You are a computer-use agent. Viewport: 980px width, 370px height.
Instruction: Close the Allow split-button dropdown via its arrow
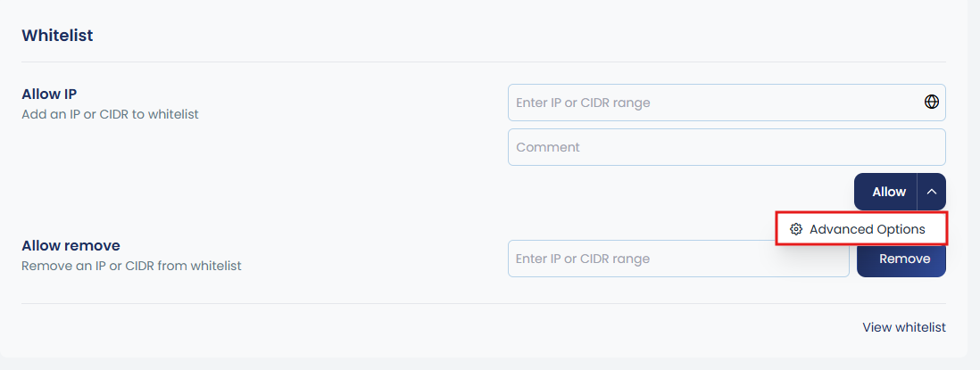(x=931, y=192)
